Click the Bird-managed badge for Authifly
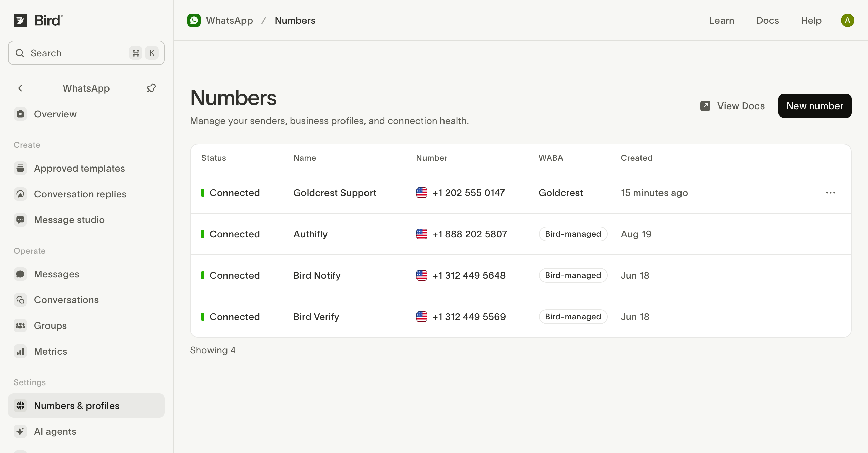This screenshot has width=868, height=453. 573,234
